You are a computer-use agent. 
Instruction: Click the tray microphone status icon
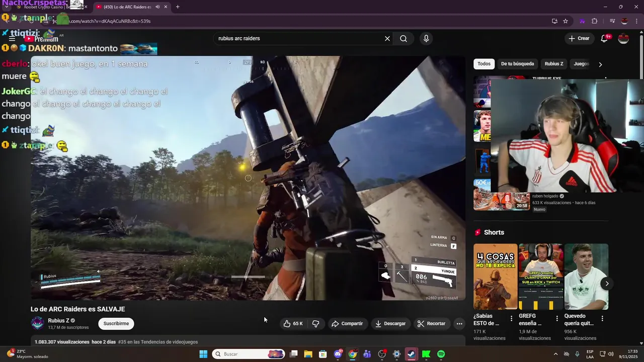coord(577,354)
